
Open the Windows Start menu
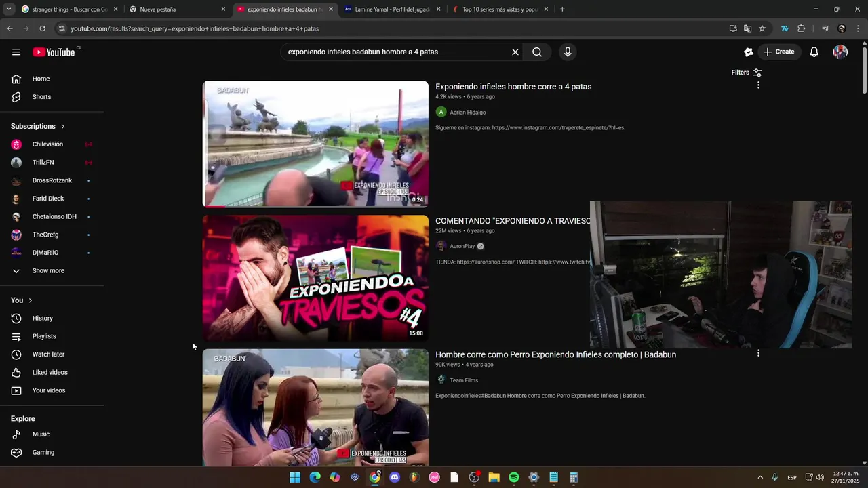tap(295, 478)
